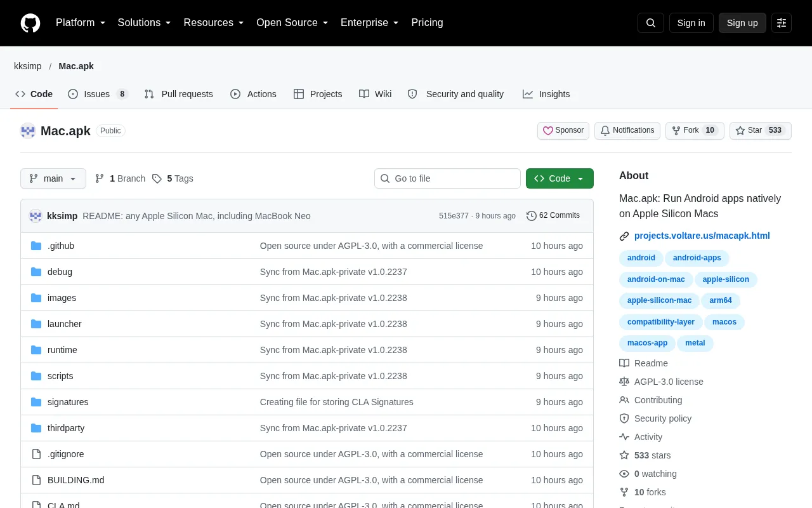Click the kksimp avatar in commit row
This screenshot has height=508, width=812.
pyautogui.click(x=36, y=216)
